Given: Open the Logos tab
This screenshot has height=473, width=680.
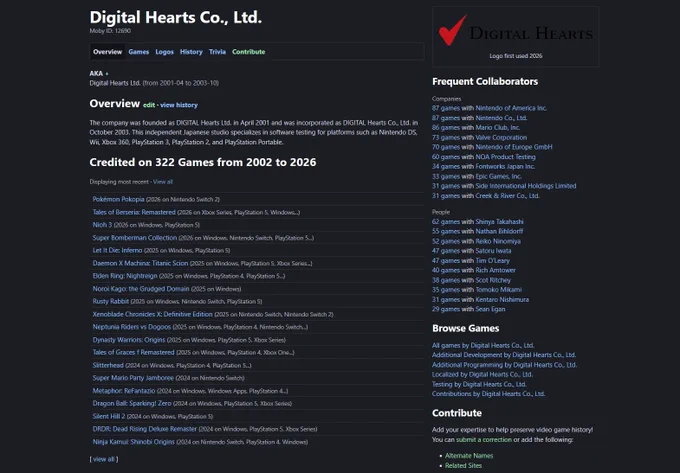Looking at the screenshot, I should point(164,52).
